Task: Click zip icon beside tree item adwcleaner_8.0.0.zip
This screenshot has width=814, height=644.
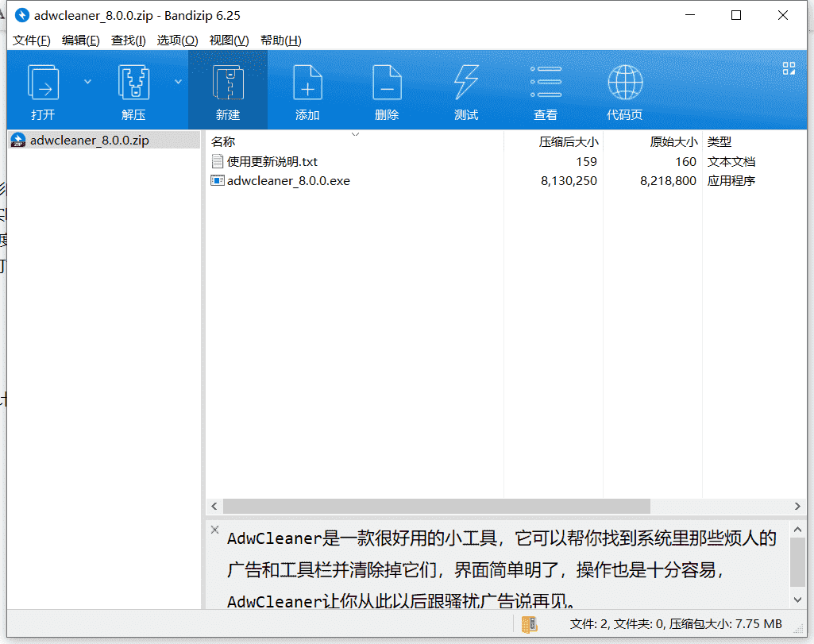Action: tap(18, 140)
